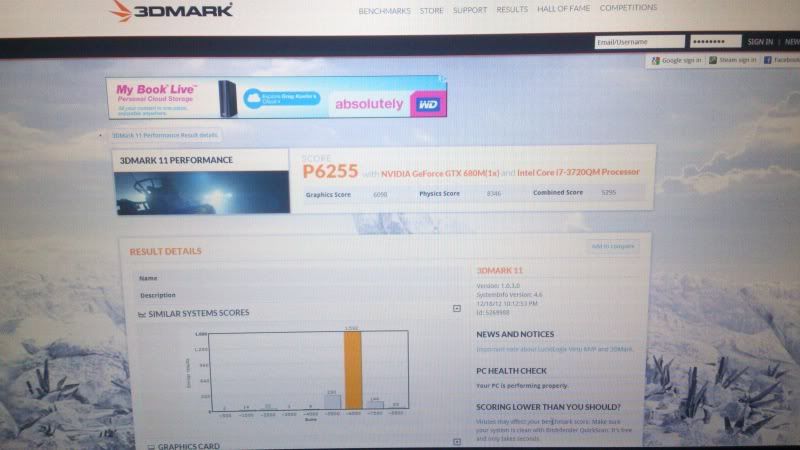Expand the Graphics Card section
The height and width of the screenshot is (450, 800).
(457, 442)
